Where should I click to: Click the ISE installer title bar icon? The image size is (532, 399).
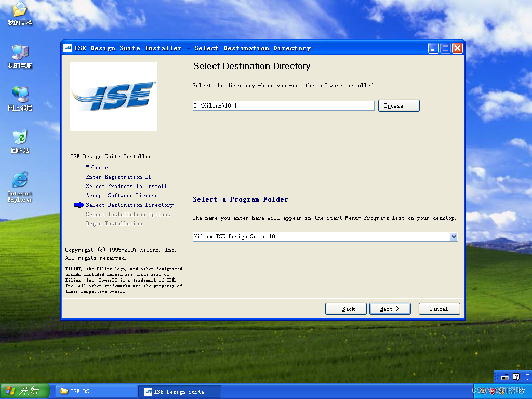(68, 48)
